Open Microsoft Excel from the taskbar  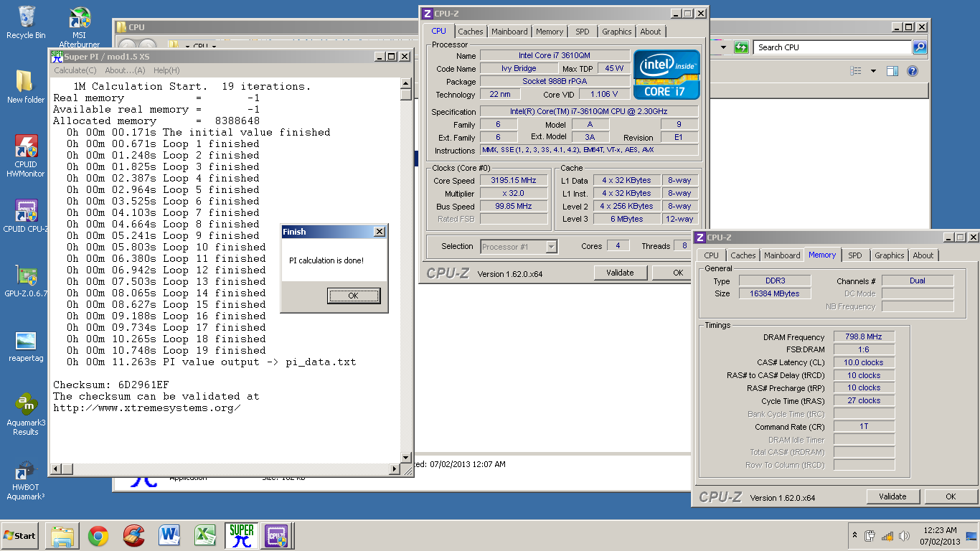[205, 536]
